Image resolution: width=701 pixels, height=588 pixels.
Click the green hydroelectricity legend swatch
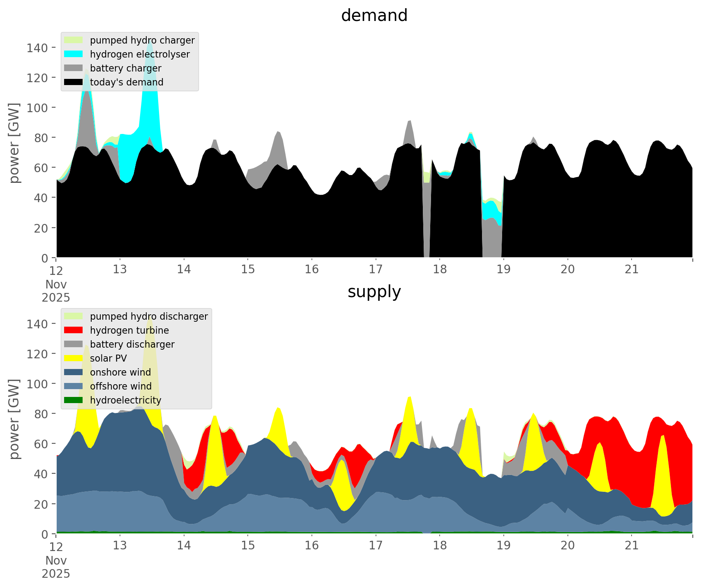point(74,400)
